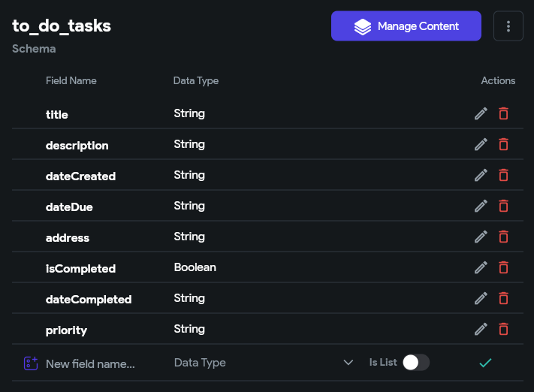Screen dimensions: 534x392
Task: Edit the title field
Action: tap(481, 113)
